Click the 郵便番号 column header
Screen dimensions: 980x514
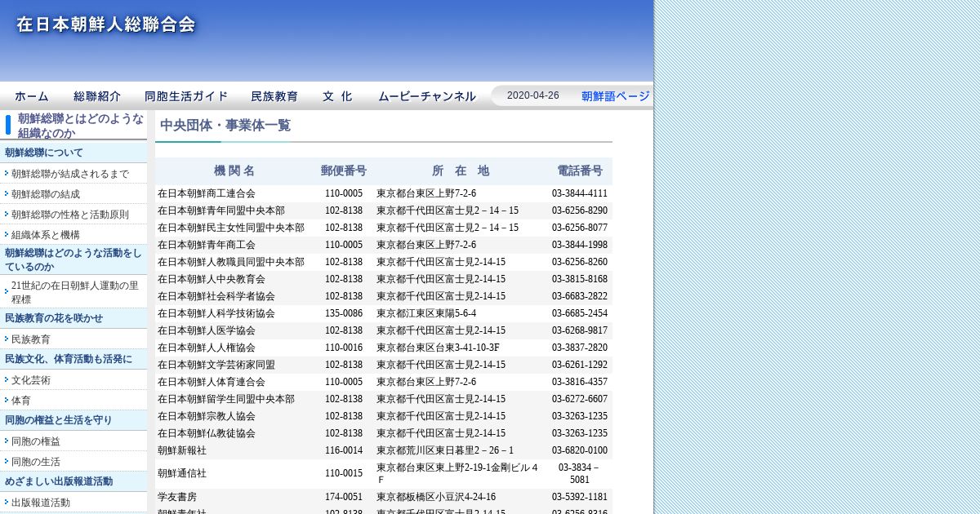click(344, 171)
